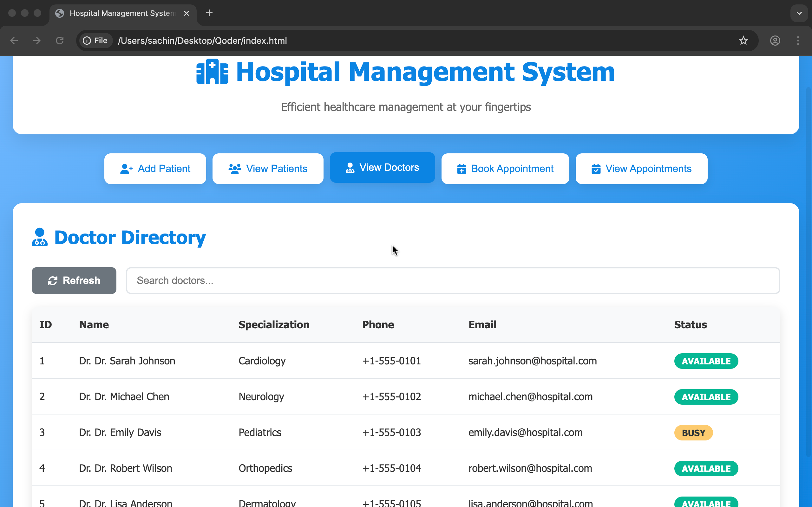The height and width of the screenshot is (507, 812).
Task: Click the browser reload icon
Action: tap(60, 41)
